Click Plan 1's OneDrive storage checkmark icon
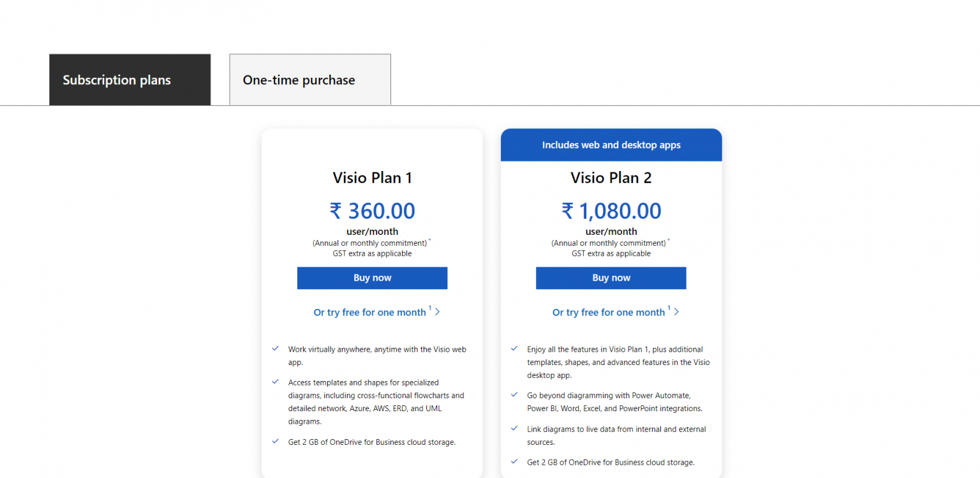The image size is (980, 478). pyautogui.click(x=276, y=441)
